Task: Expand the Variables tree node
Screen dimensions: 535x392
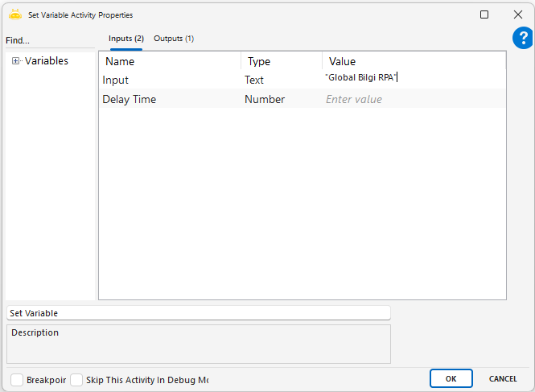Action: [16, 61]
